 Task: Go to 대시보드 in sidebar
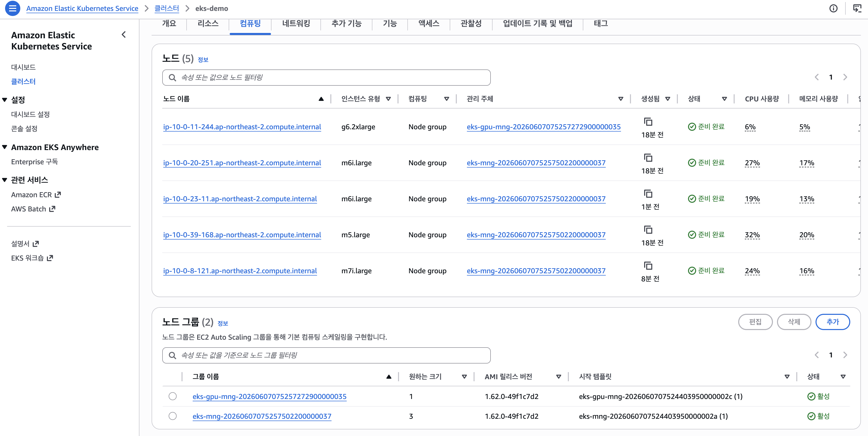[x=23, y=67]
